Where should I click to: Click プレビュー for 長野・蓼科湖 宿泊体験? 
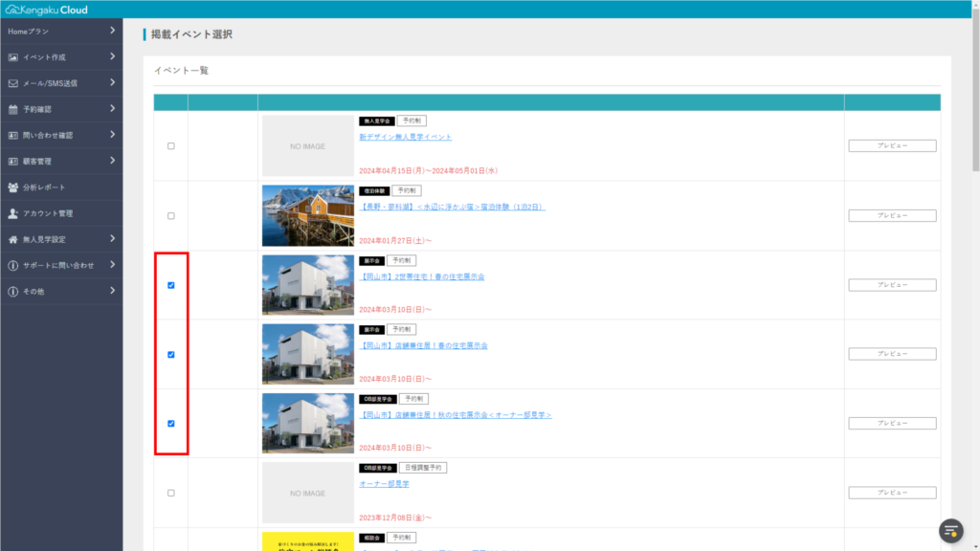pyautogui.click(x=892, y=215)
